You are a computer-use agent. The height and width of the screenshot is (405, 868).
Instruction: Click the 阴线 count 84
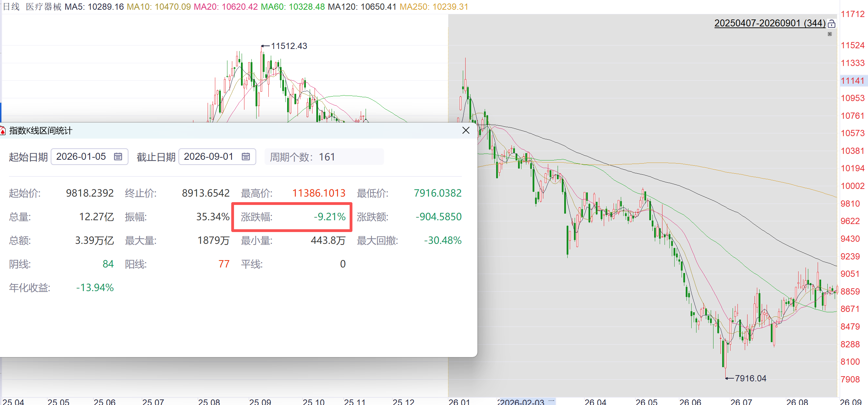[108, 264]
